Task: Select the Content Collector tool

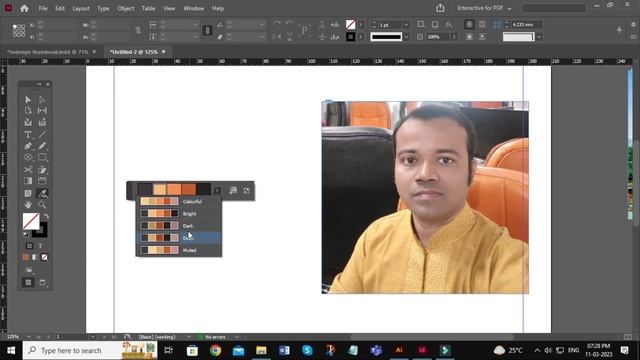Action: tap(28, 122)
